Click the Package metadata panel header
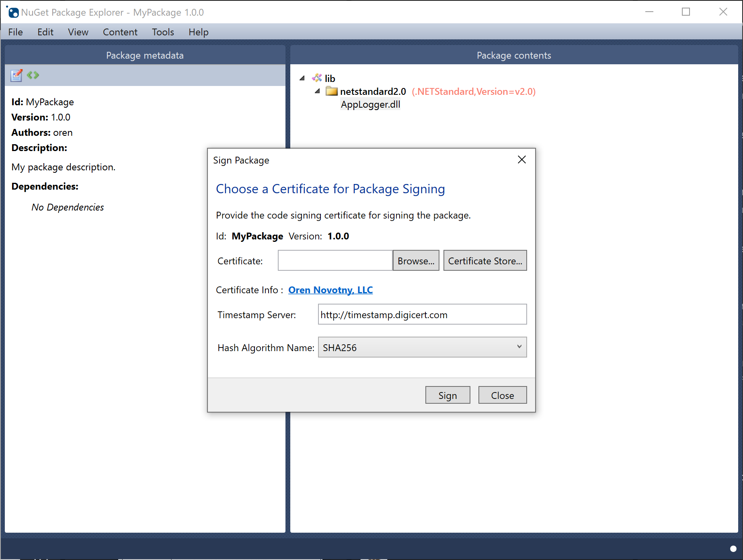Screen dimensions: 743x560 [x=145, y=55]
